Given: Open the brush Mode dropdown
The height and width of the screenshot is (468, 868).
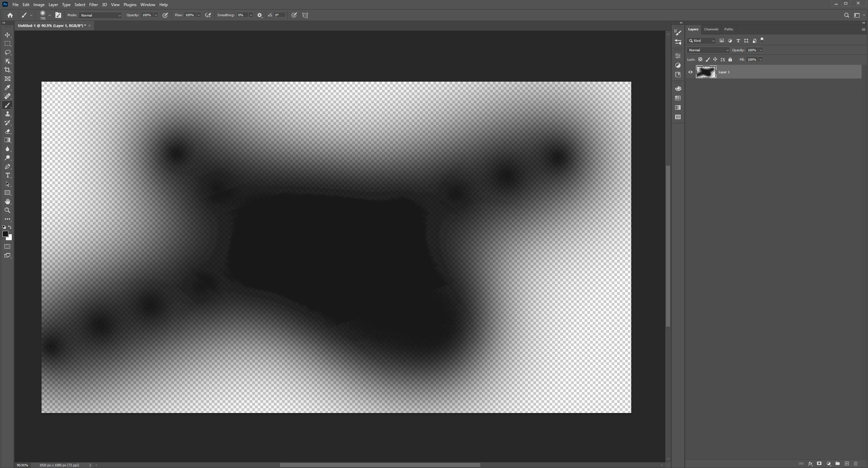Looking at the screenshot, I should coord(100,15).
